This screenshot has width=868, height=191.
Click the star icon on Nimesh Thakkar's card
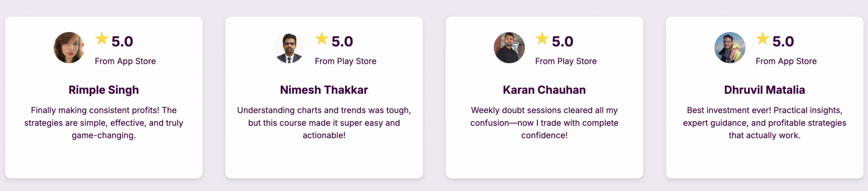point(321,39)
